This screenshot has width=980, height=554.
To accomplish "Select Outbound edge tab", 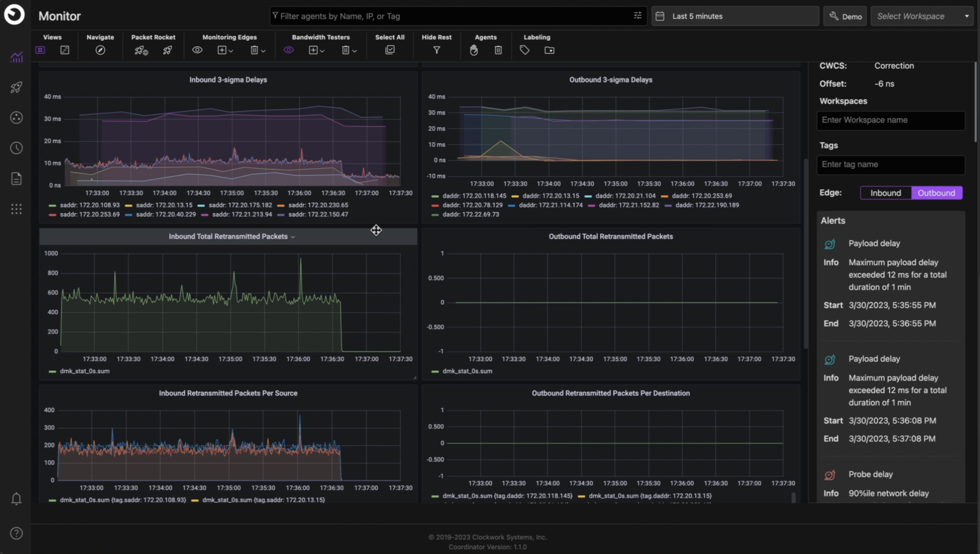I will pos(936,193).
